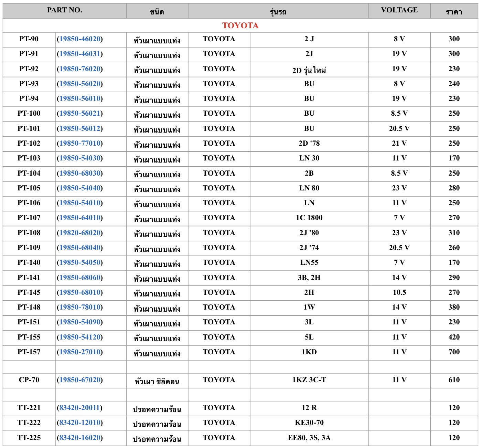
Task: Click model cell '2D รุ่นใหม่'
Action: tap(309, 69)
